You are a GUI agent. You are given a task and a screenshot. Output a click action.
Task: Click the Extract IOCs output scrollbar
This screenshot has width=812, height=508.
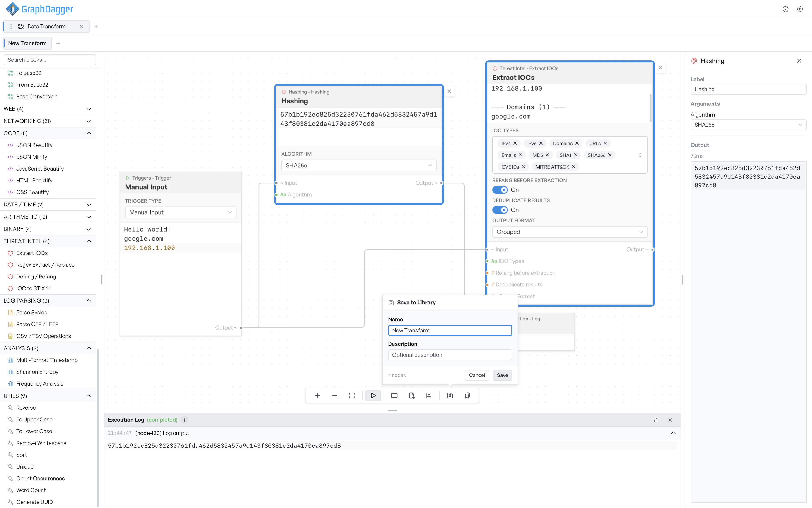tap(650, 108)
